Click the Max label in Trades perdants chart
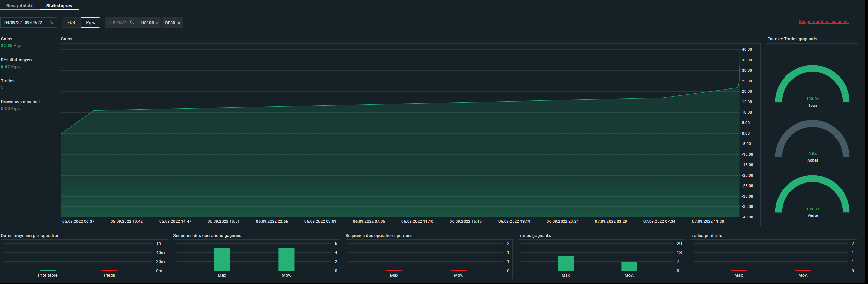 739,275
